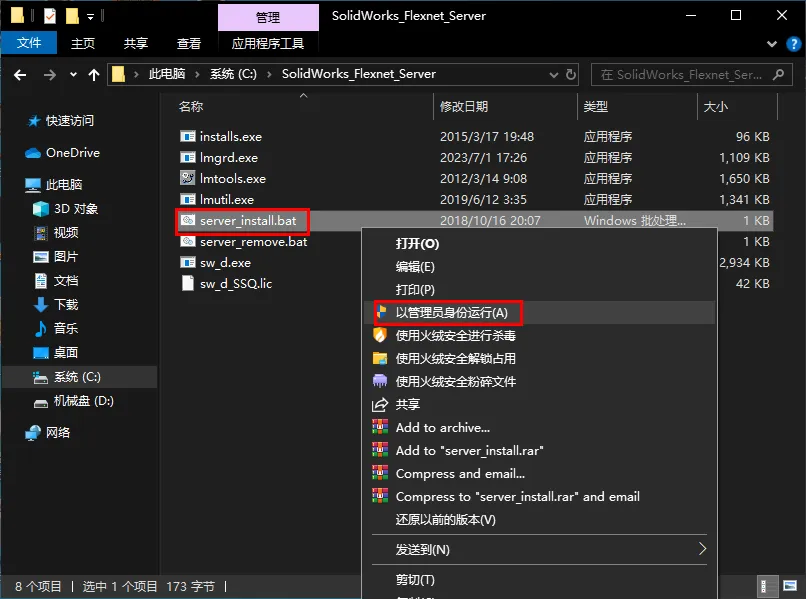
Task: Open the 查看 ribbon tab
Action: coord(189,44)
